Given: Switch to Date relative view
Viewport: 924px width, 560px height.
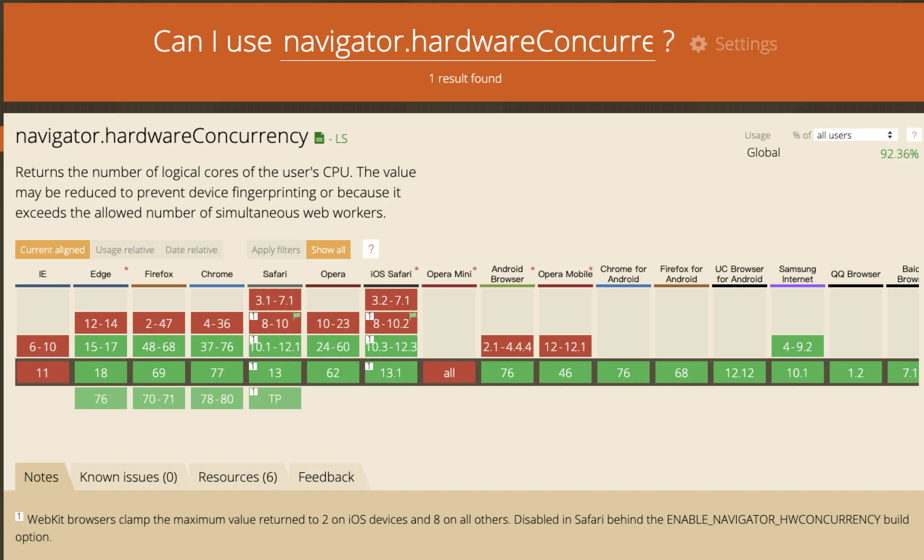Looking at the screenshot, I should [x=191, y=250].
